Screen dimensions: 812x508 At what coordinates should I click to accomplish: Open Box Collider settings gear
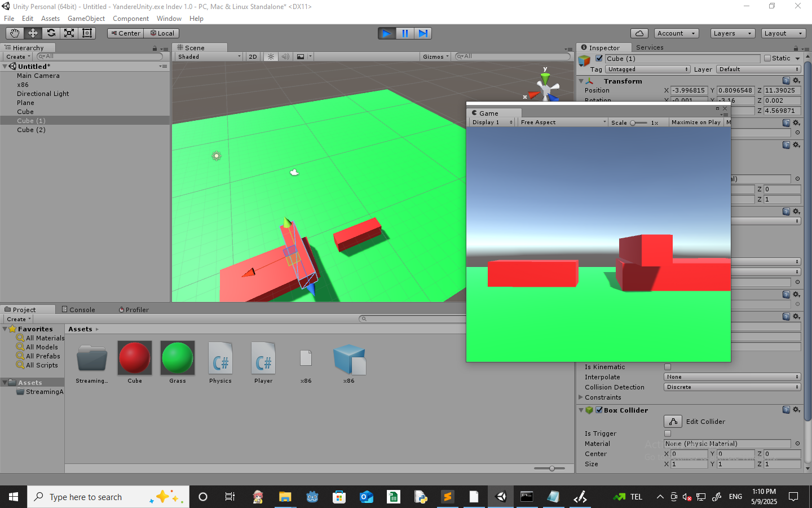click(x=796, y=410)
